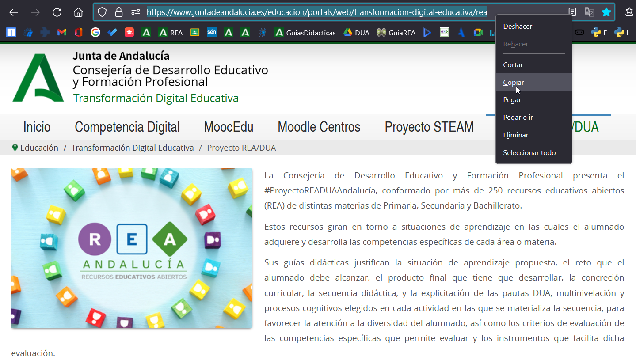Click the site connection lock icon
Image resolution: width=636 pixels, height=364 pixels.
118,12
